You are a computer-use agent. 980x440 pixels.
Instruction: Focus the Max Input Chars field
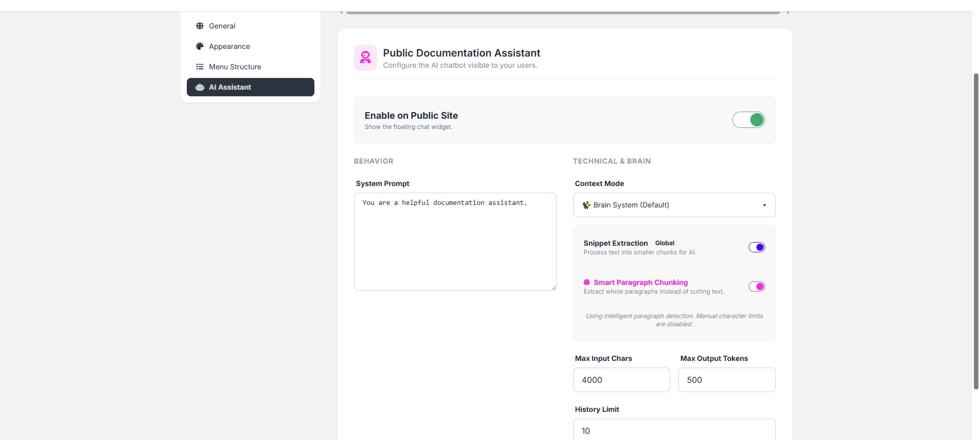(621, 380)
